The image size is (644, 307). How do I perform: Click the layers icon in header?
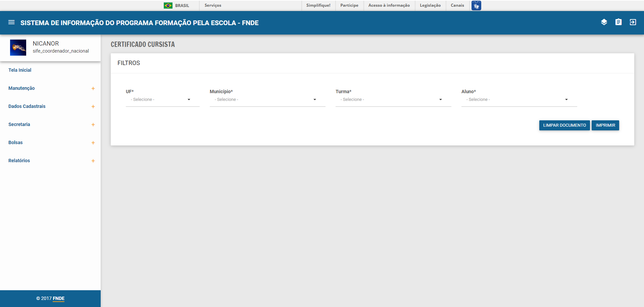(604, 22)
